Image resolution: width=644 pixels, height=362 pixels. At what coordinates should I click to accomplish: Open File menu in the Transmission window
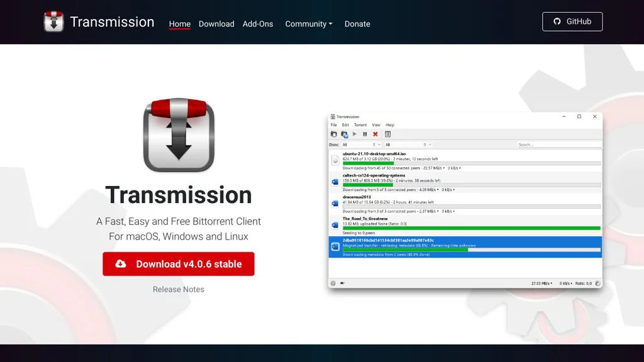pyautogui.click(x=333, y=125)
